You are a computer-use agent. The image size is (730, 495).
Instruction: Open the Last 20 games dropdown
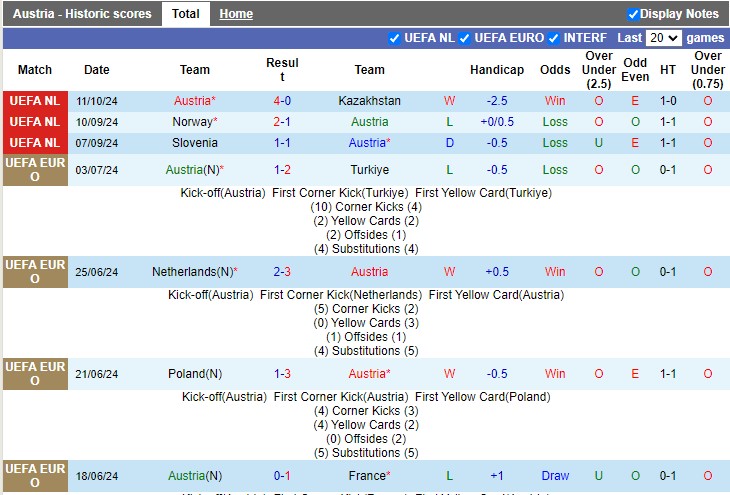[663, 38]
